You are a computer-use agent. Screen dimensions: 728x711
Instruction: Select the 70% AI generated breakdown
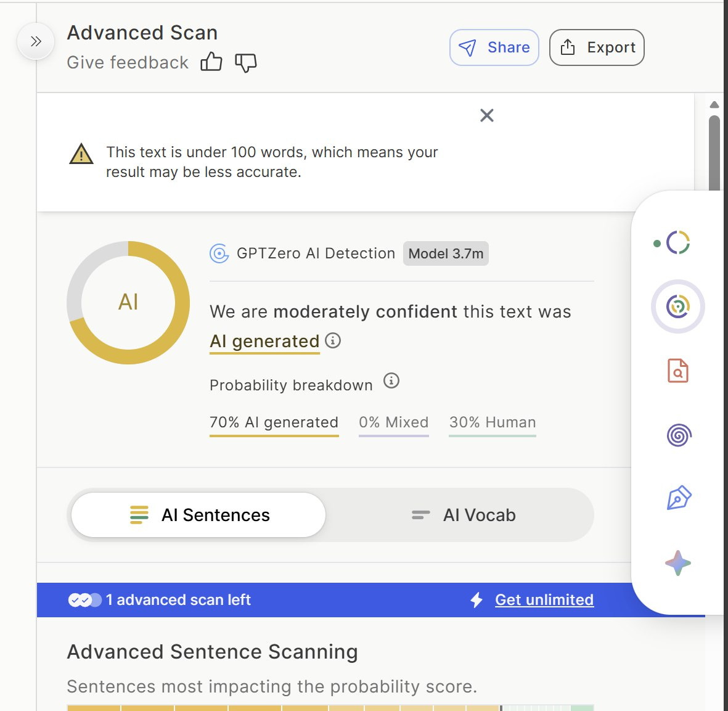pos(274,422)
